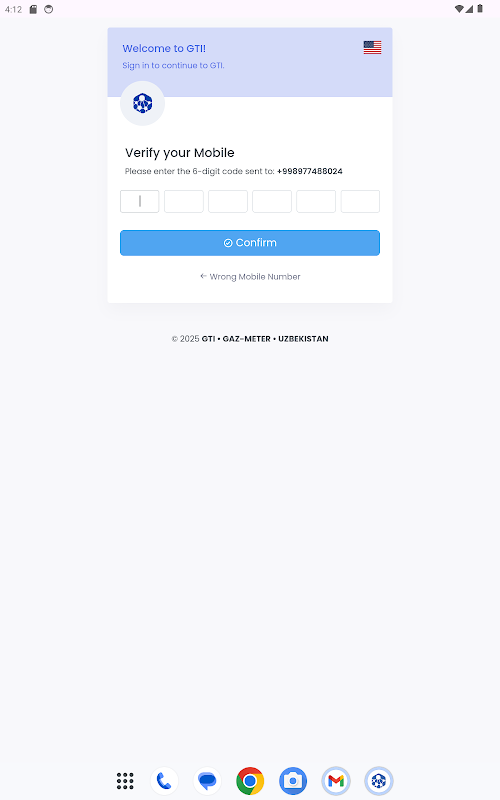This screenshot has width=500, height=800.
Task: Open the Messages app from dock
Action: pyautogui.click(x=207, y=781)
